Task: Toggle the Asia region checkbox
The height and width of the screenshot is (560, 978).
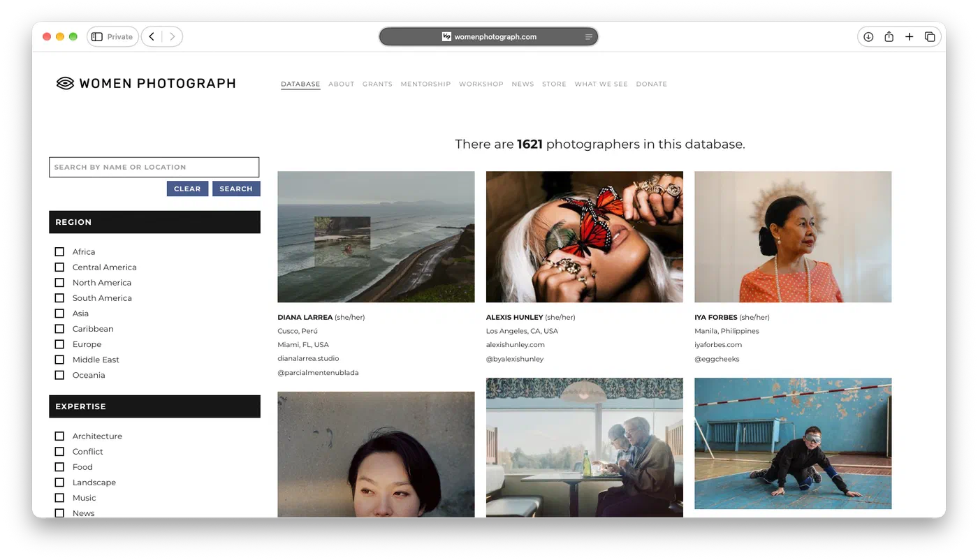Action: tap(59, 314)
